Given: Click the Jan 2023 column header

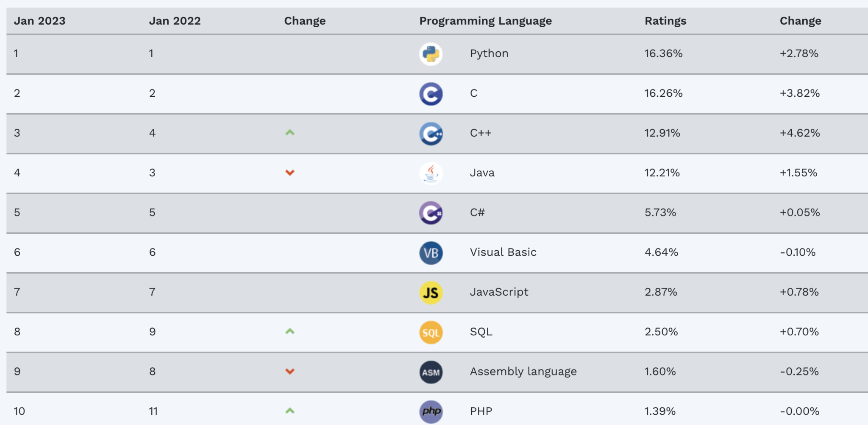Looking at the screenshot, I should [39, 21].
